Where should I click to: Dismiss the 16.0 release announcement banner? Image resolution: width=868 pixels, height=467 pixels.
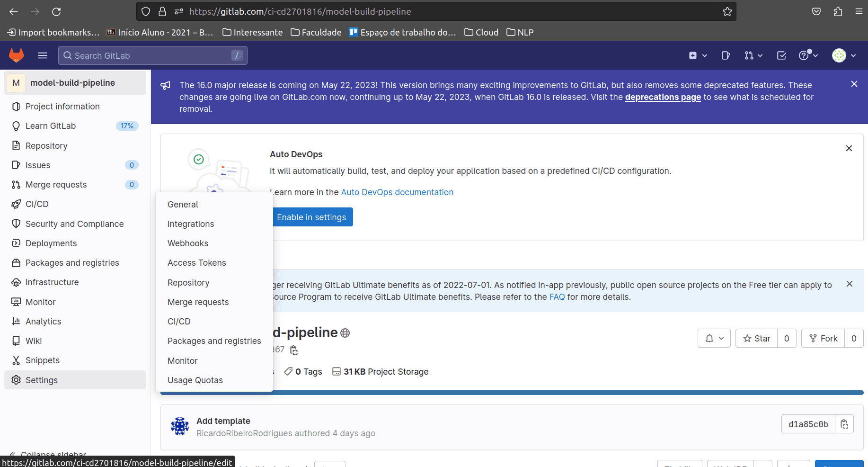point(854,84)
